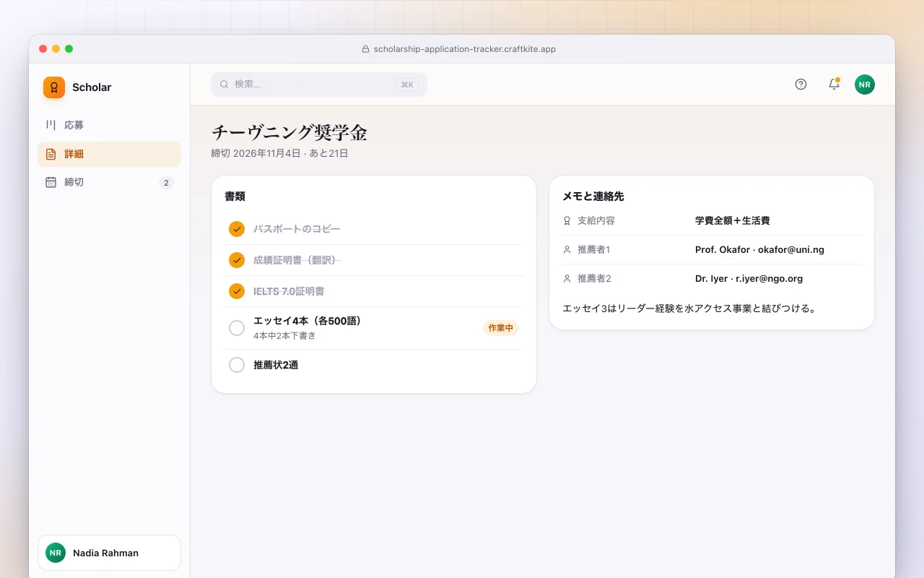Uncheck パスポートのコピー checkbox
Image resolution: width=924 pixels, height=578 pixels.
[237, 229]
